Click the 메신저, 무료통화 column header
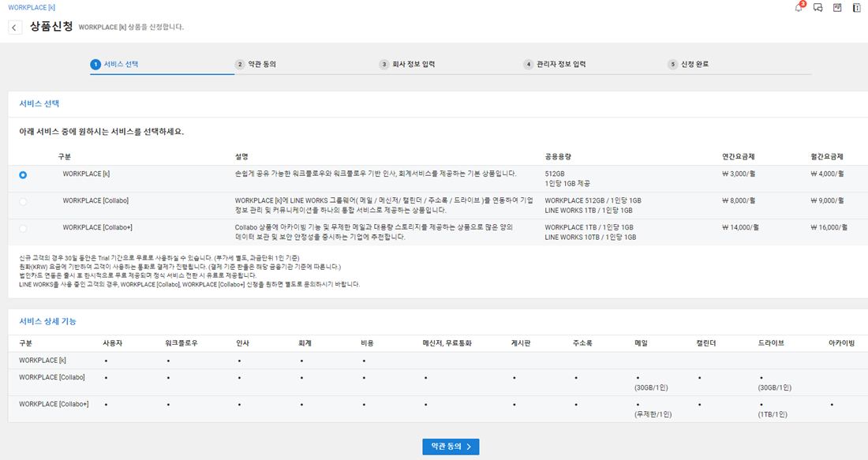868x460 pixels. [x=447, y=343]
